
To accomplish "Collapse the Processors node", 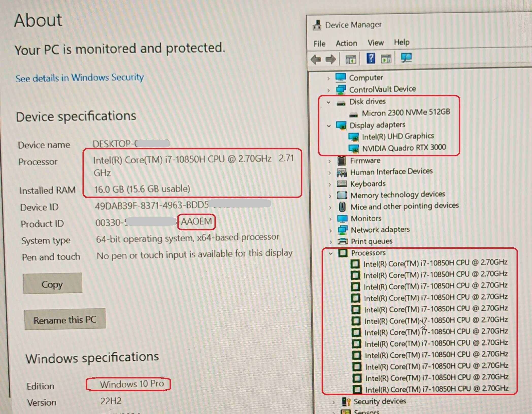I will click(330, 253).
